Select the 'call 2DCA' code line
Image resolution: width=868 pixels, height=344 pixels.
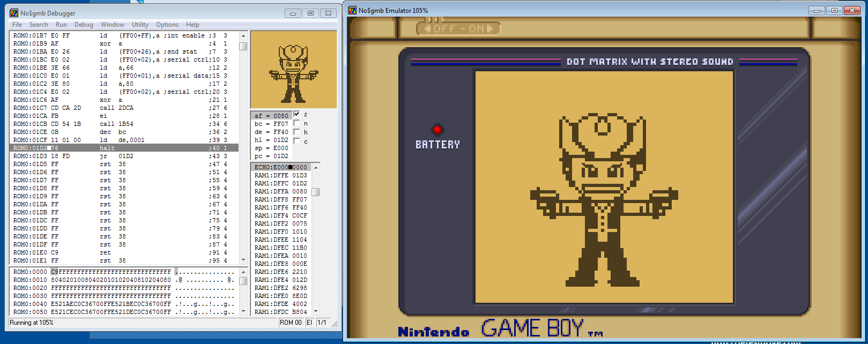(x=124, y=108)
